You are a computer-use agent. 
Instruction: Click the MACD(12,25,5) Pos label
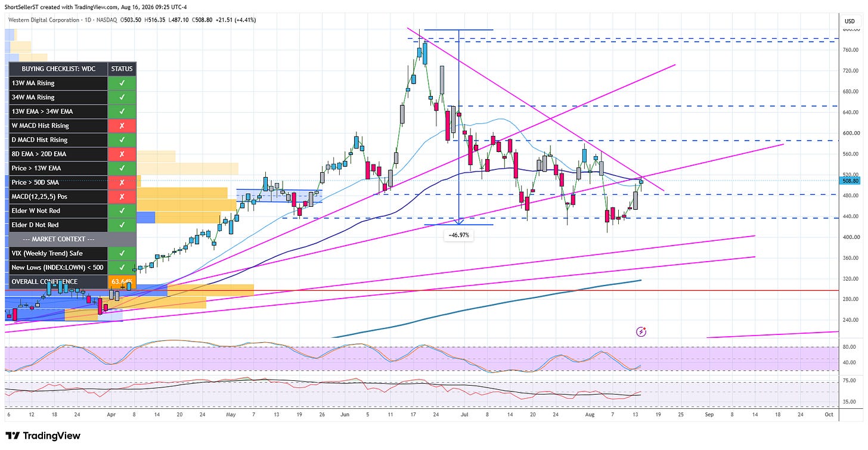[x=40, y=197]
